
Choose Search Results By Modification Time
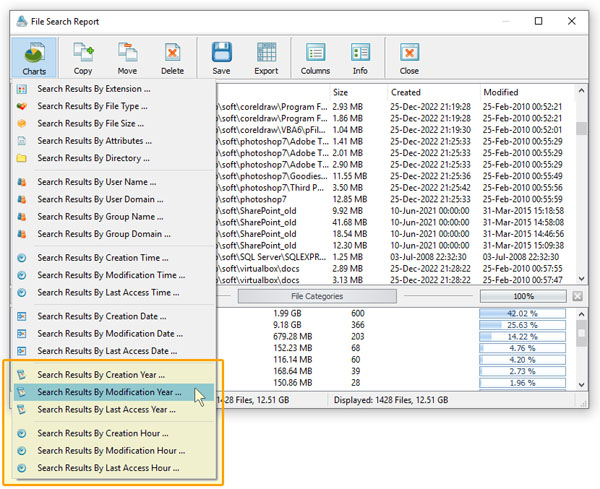(x=114, y=275)
